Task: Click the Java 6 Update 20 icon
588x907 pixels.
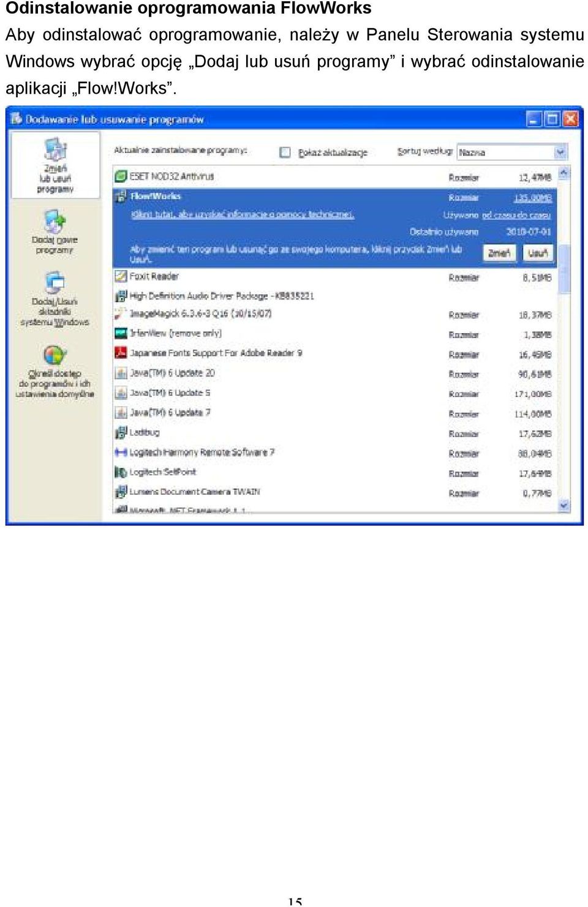Action: [x=121, y=373]
